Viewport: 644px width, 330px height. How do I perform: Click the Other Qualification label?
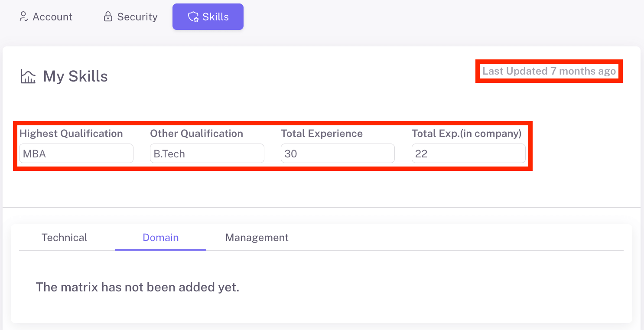click(196, 134)
